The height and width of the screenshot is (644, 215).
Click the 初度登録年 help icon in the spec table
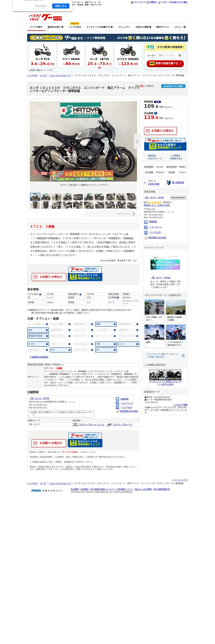80,294
